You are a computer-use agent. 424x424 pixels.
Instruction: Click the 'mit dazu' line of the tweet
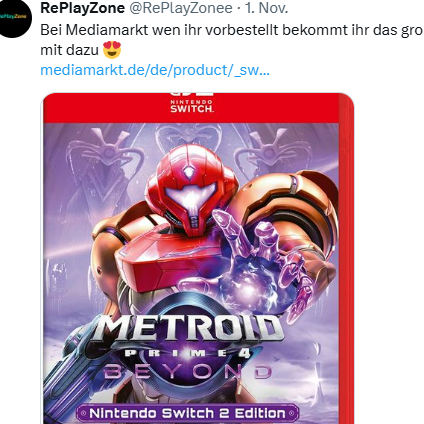click(x=69, y=50)
